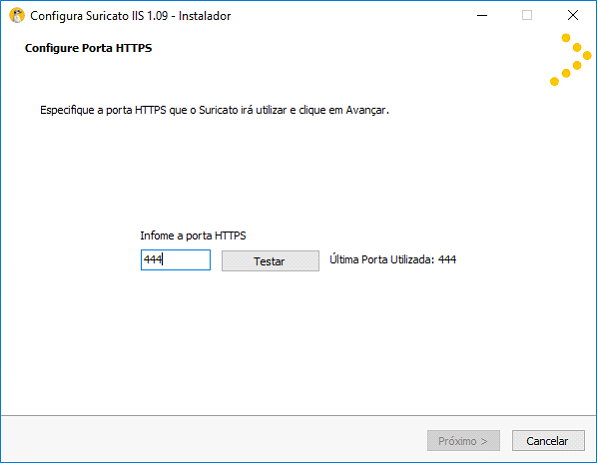
Task: Click the grey footer bar left of Próximo
Action: pyautogui.click(x=214, y=439)
